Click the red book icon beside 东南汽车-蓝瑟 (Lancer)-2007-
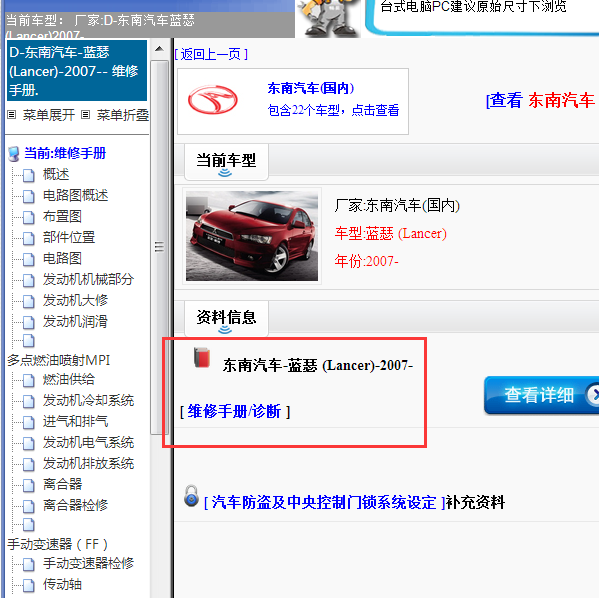 [202, 357]
